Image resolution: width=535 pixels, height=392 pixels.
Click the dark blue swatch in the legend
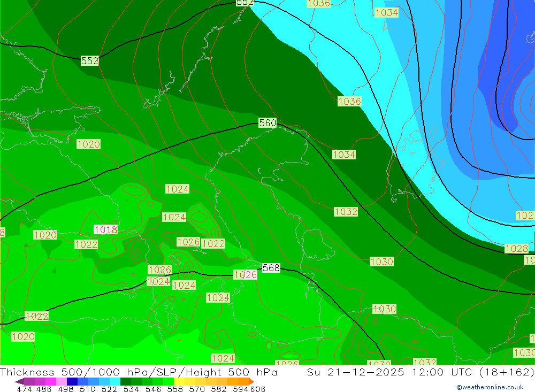click(72, 381)
